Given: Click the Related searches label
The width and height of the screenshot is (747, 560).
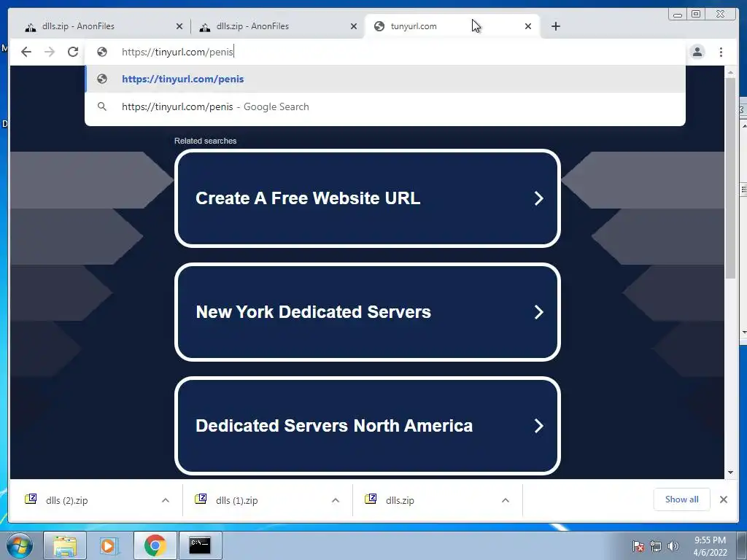Looking at the screenshot, I should 205,141.
